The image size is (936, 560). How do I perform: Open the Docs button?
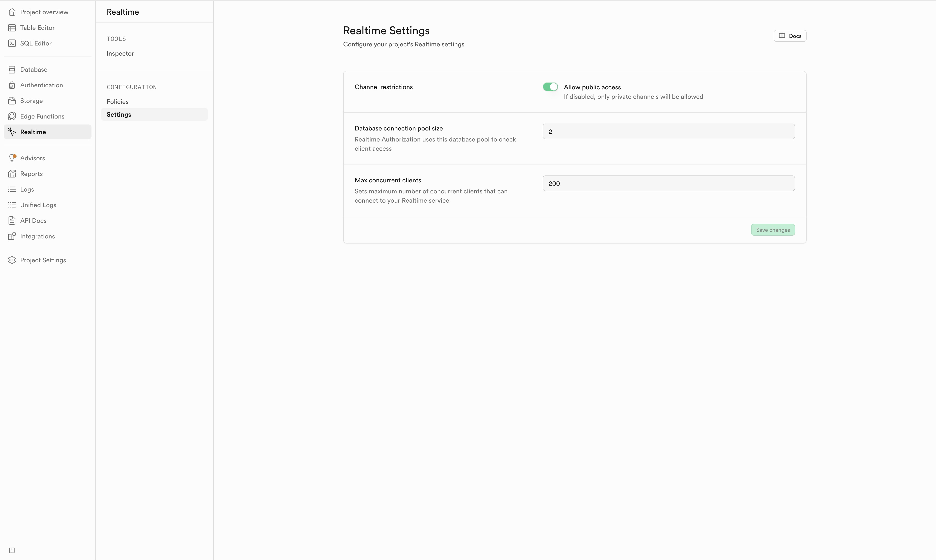pyautogui.click(x=790, y=36)
